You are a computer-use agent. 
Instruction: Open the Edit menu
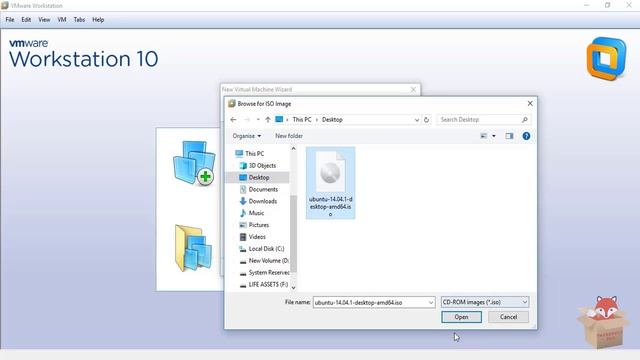click(26, 20)
